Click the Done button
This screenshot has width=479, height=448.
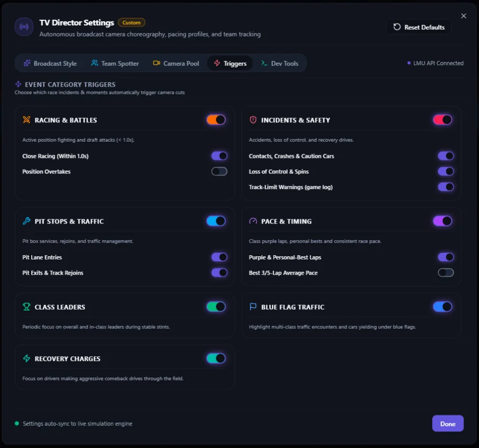coord(448,424)
